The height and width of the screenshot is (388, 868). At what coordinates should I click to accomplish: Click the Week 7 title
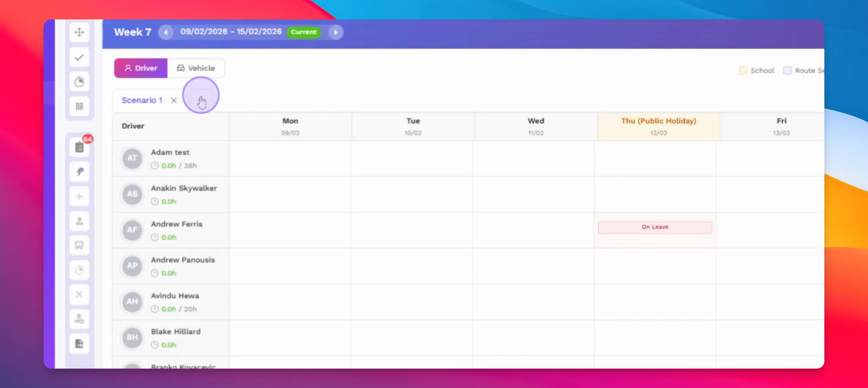coord(132,32)
